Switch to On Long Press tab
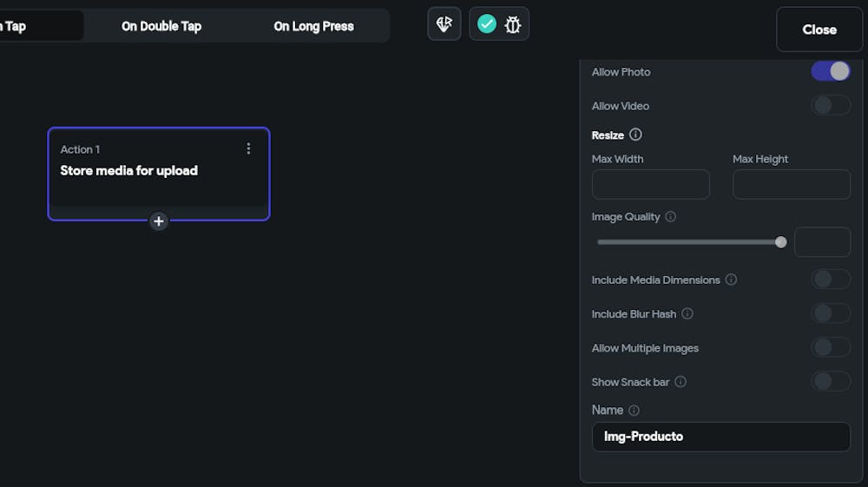Screen dimensions: 868x487 click(x=313, y=26)
